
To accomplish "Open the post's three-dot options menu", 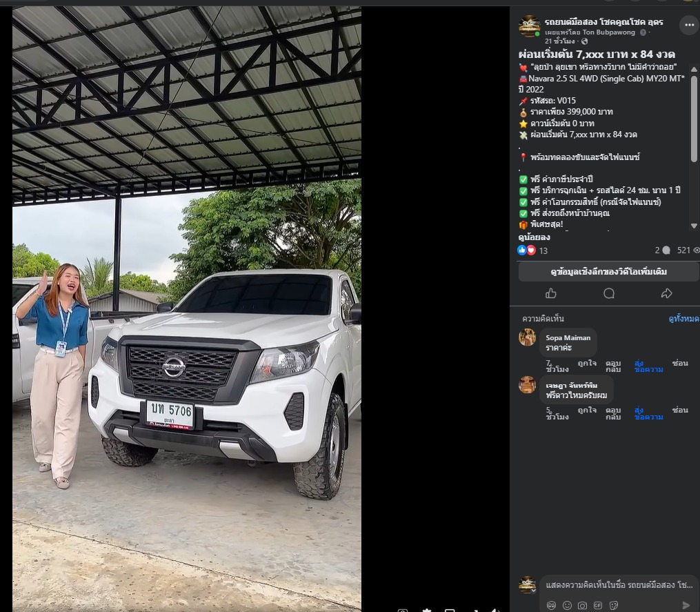I will coord(689,25).
